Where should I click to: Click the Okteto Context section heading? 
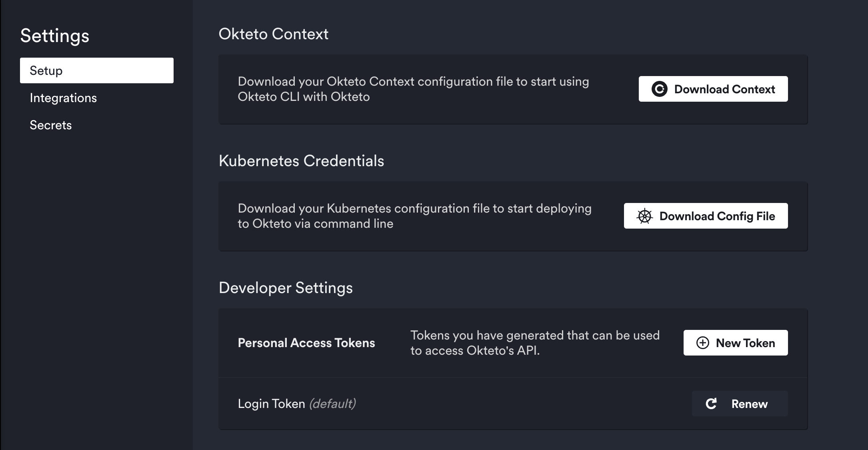pos(273,34)
